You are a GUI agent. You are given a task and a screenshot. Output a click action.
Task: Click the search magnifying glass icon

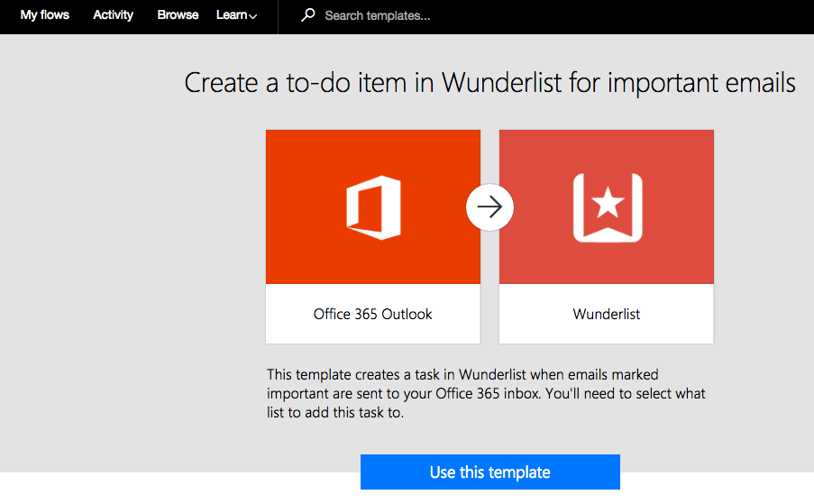[308, 15]
